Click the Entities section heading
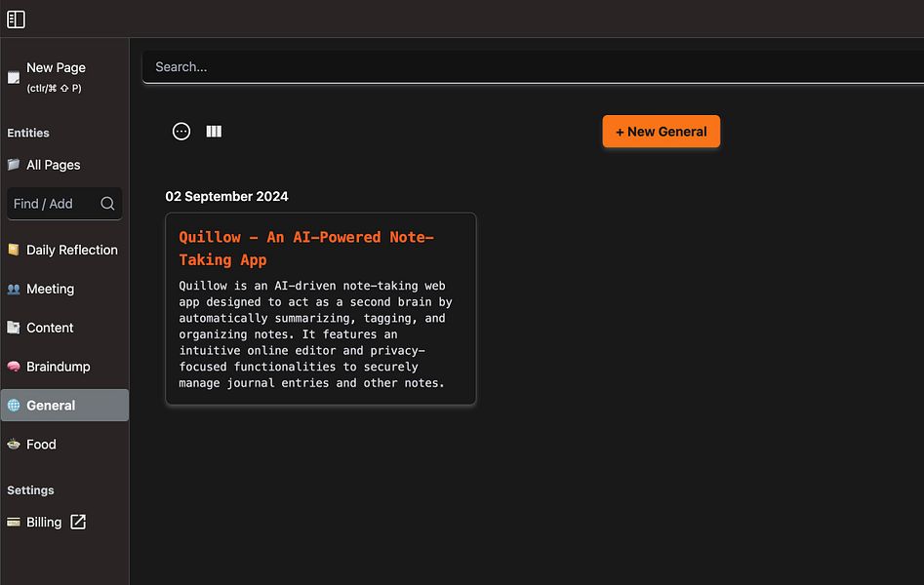Image resolution: width=924 pixels, height=585 pixels. pyautogui.click(x=28, y=134)
